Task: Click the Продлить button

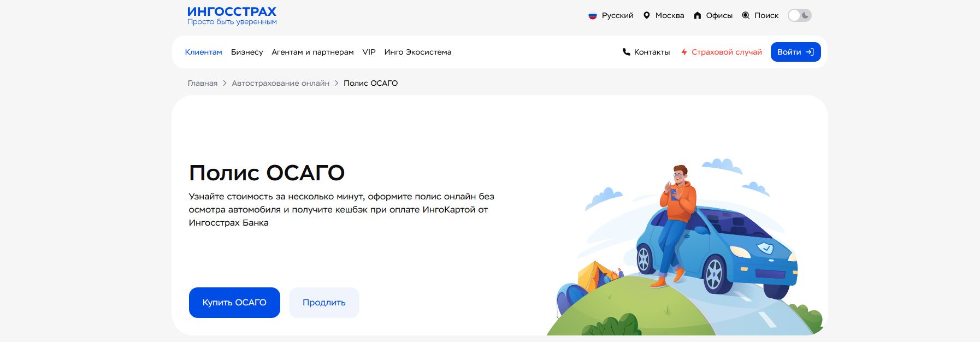Action: tap(324, 302)
